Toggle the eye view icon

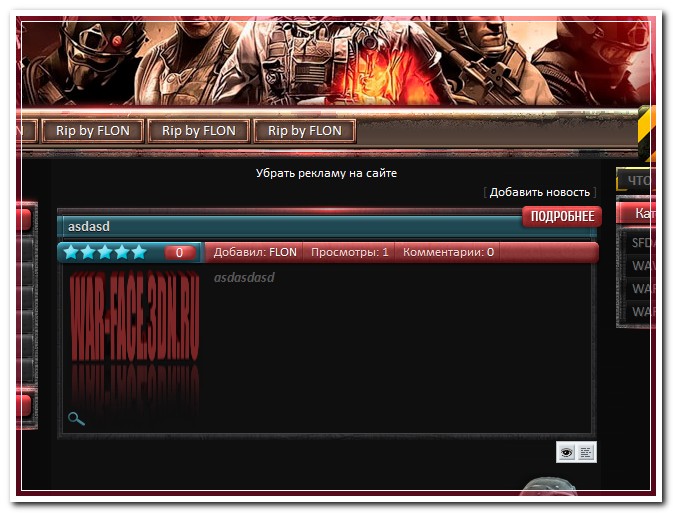(x=567, y=453)
